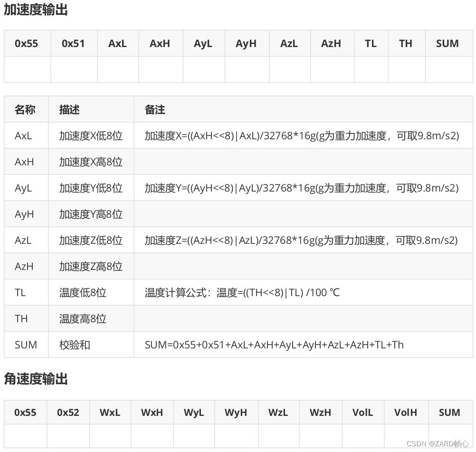The height and width of the screenshot is (452, 476).
Task: Click the SUM=0x55+0x51 checksum formula
Action: click(274, 345)
